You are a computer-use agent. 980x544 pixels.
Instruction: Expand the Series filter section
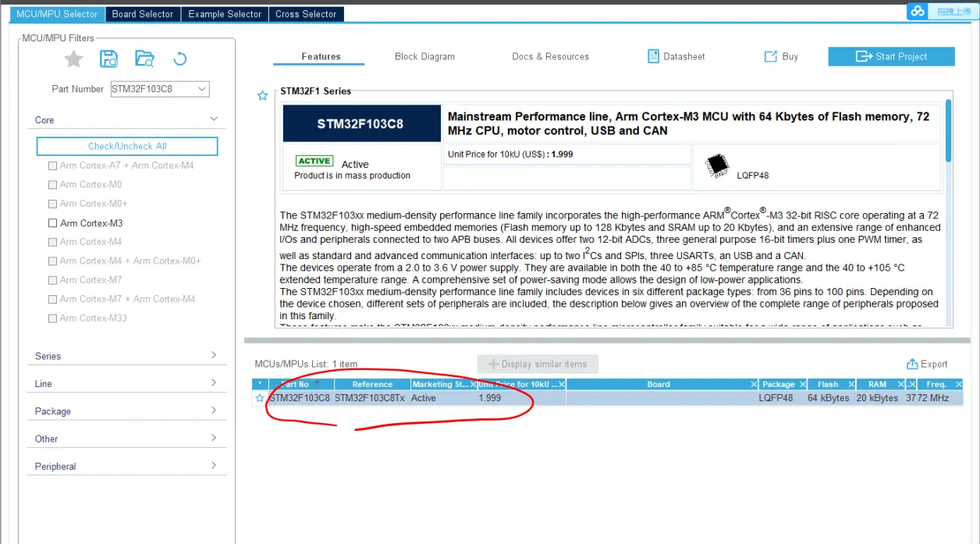coord(214,355)
